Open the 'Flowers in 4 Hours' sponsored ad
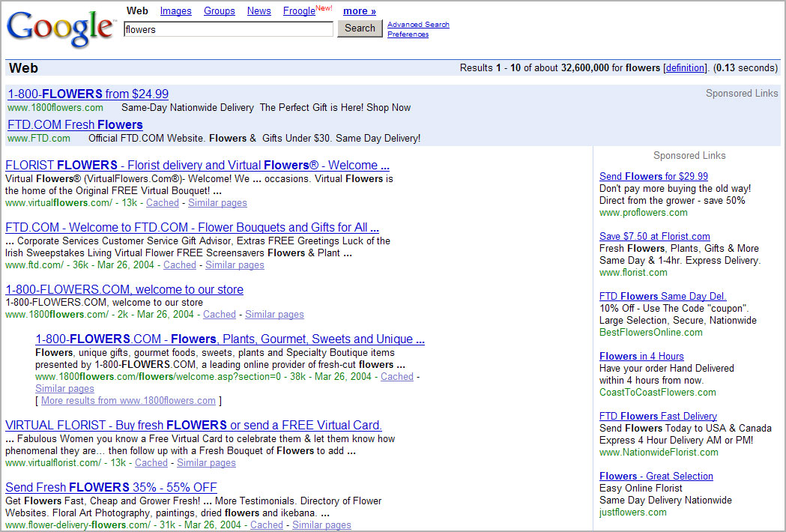786x532 pixels. tap(641, 356)
